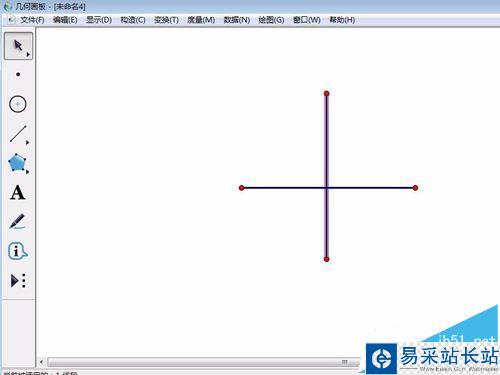Expand the Straightedge tool flyout triangle
The height and width of the screenshot is (375, 500).
tap(27, 142)
